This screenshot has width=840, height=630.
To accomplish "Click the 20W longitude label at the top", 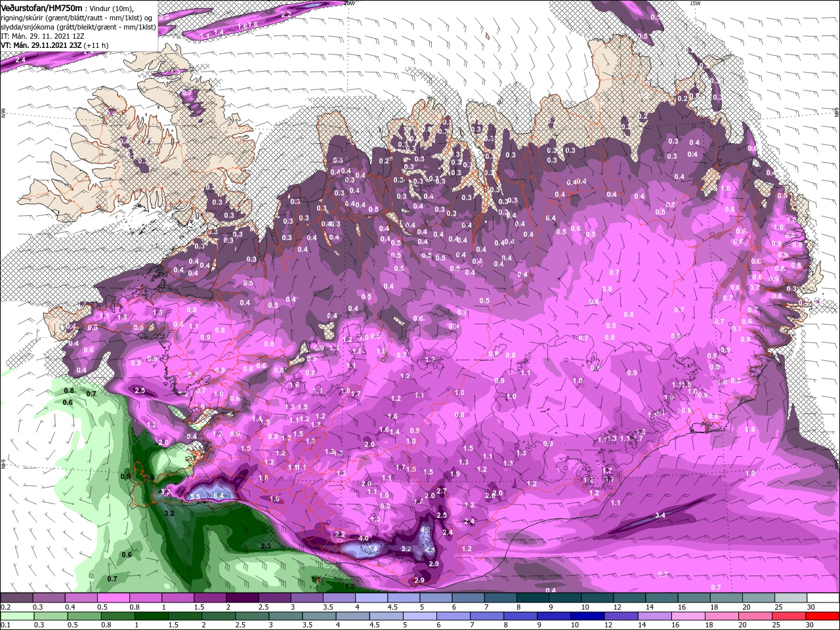I will (x=349, y=3).
